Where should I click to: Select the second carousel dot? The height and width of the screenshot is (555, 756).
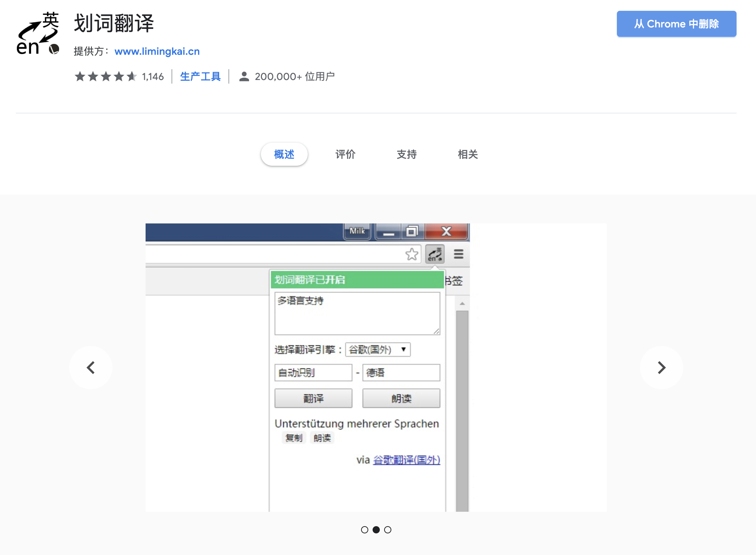pyautogui.click(x=376, y=530)
